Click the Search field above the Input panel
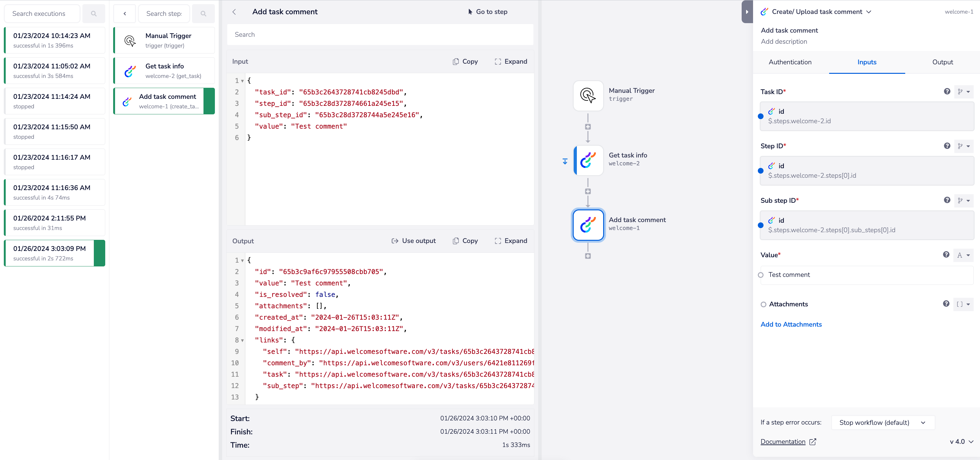This screenshot has height=460, width=980. coord(380,35)
